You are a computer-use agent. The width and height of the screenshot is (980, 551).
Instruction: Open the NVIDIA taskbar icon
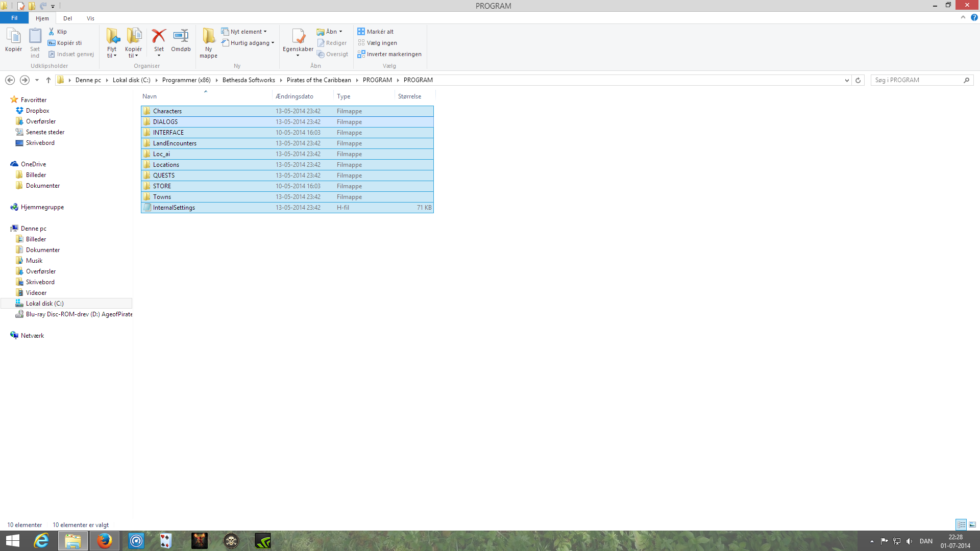pyautogui.click(x=263, y=541)
